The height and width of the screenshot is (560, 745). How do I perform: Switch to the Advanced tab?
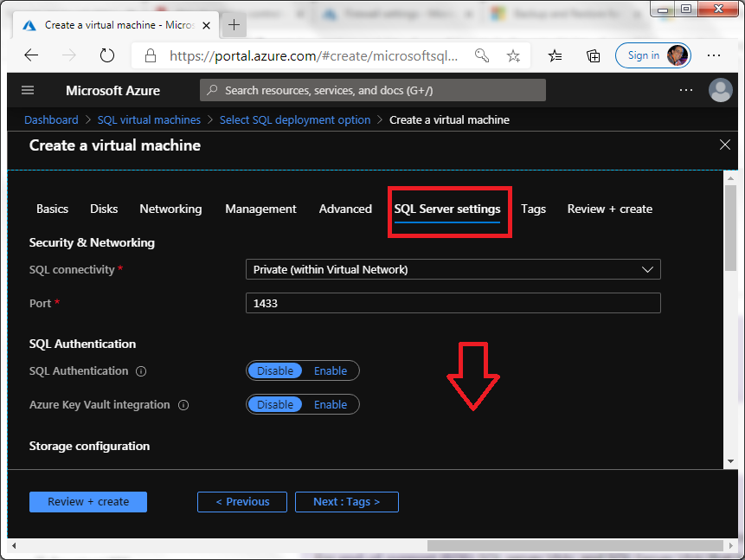[345, 209]
